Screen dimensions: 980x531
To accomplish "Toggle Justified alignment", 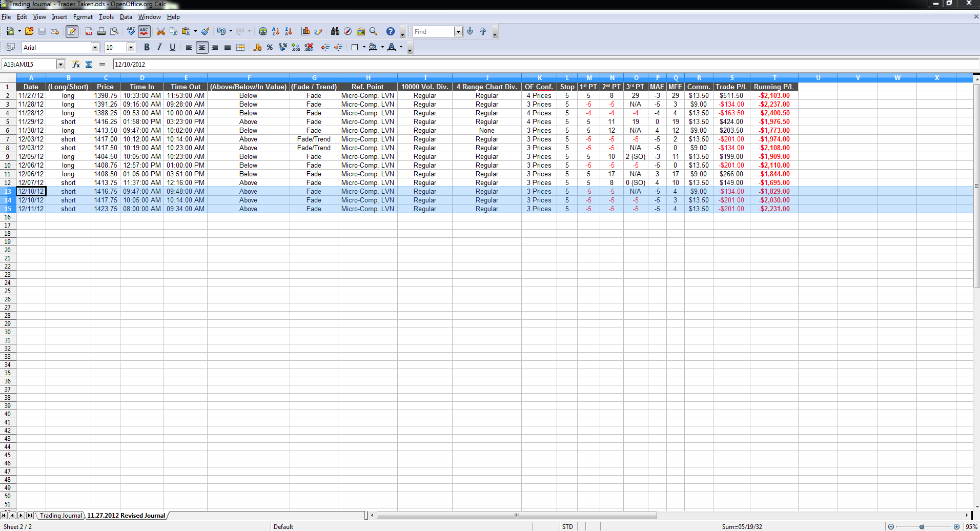I will pos(228,47).
